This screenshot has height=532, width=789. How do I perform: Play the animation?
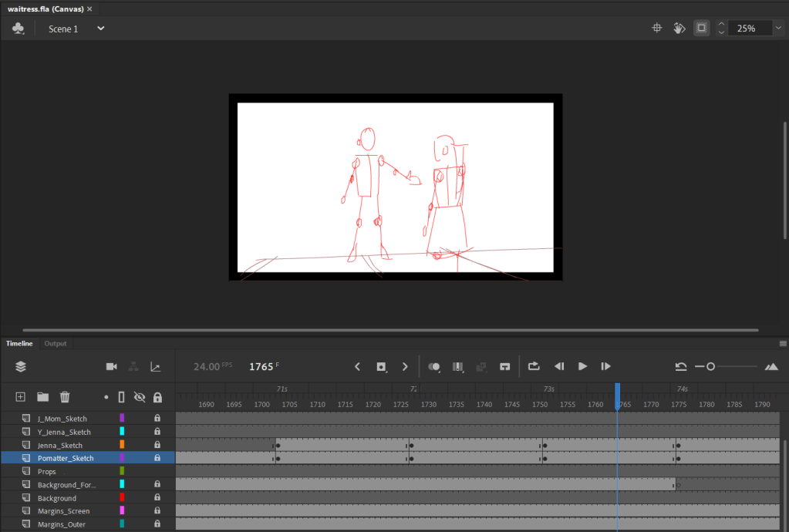tap(582, 366)
